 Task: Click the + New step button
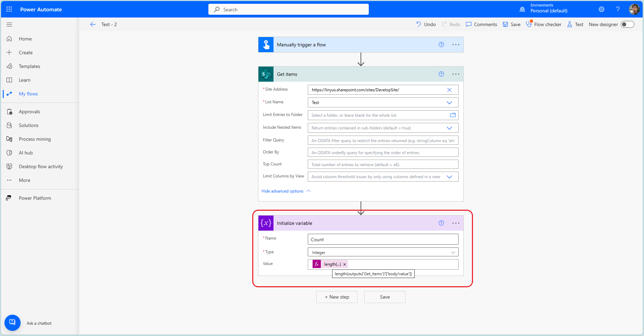(337, 297)
